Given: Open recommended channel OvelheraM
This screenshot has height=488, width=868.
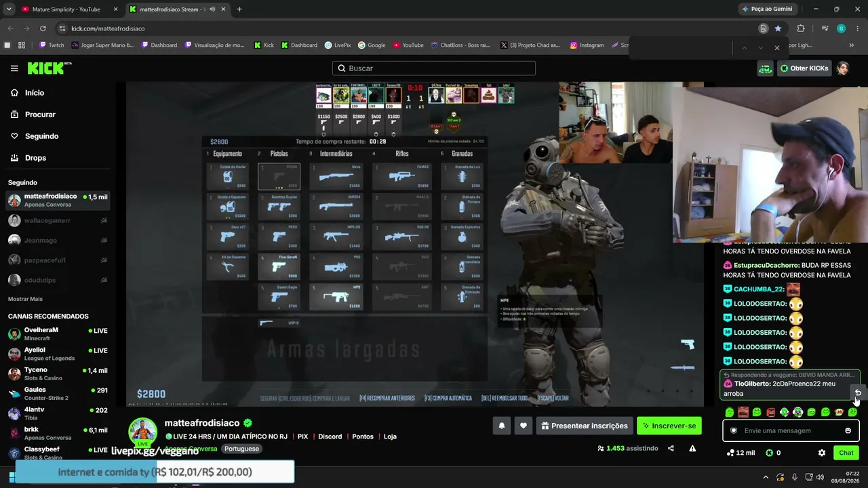Looking at the screenshot, I should click(x=58, y=334).
